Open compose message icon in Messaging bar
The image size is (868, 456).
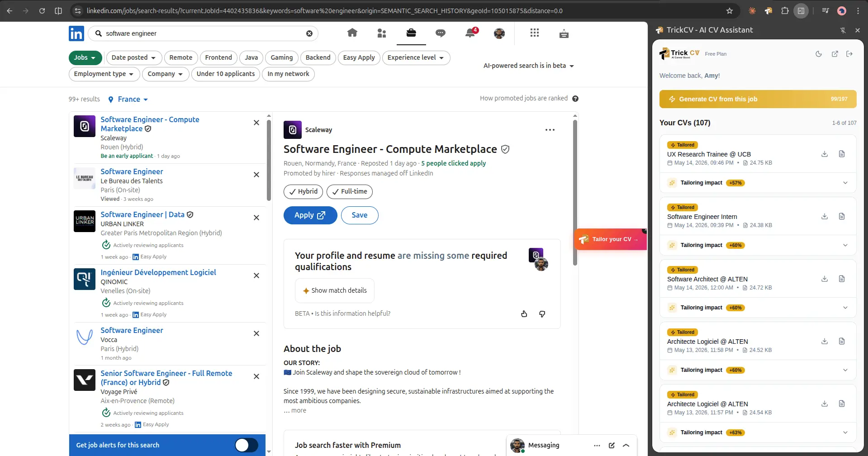pyautogui.click(x=612, y=445)
